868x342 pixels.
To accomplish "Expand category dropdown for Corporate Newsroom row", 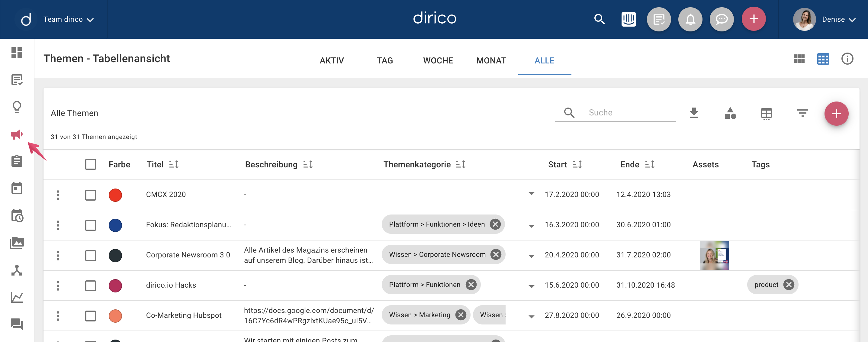I will (531, 256).
